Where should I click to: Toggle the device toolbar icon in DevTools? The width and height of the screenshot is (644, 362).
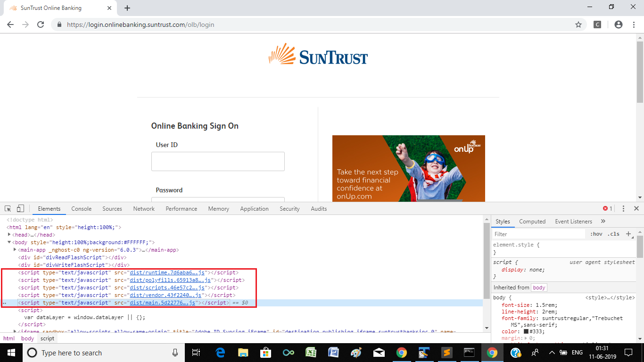[x=20, y=208]
